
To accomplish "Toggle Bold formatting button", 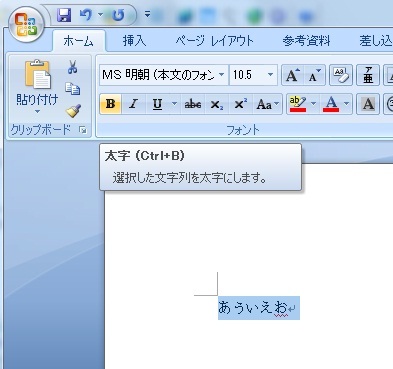I will [x=110, y=104].
